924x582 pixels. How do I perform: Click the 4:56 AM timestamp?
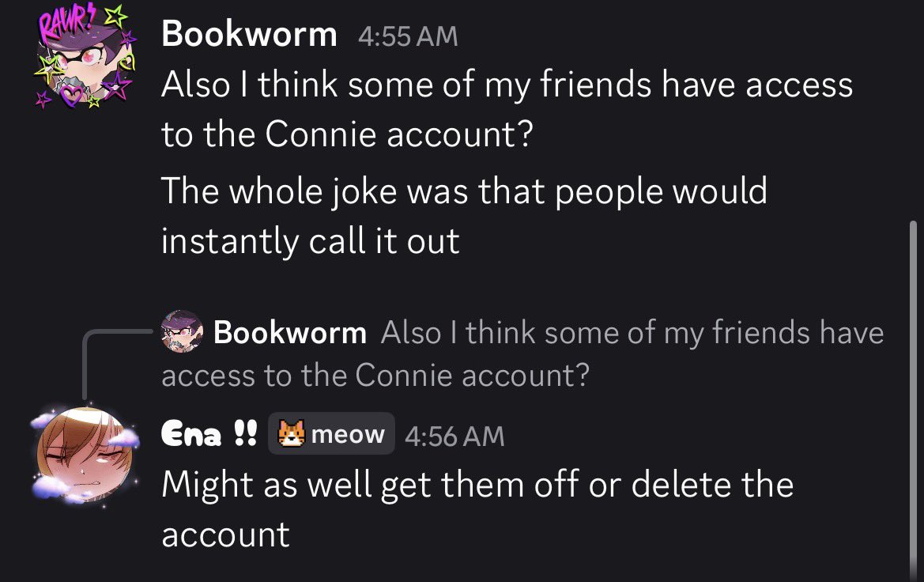coord(455,436)
